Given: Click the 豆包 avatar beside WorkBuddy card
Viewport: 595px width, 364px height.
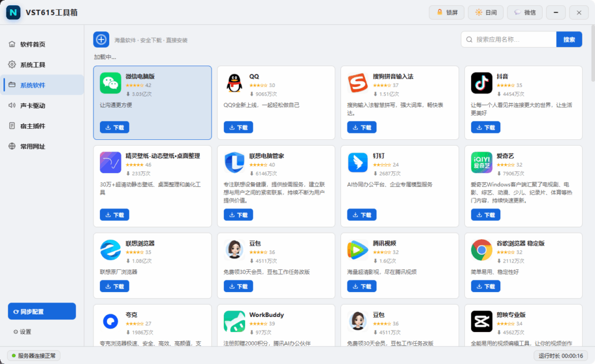Looking at the screenshot, I should pos(358,322).
